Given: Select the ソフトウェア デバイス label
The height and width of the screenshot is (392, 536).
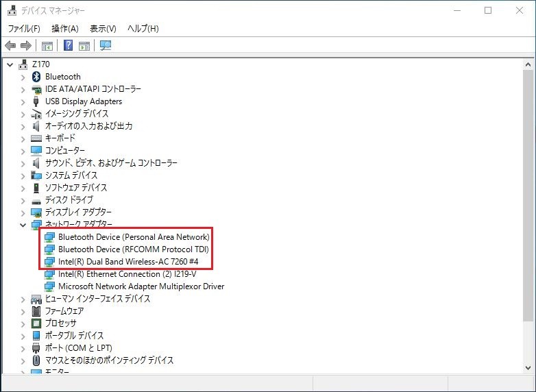Looking at the screenshot, I should click(76, 188).
